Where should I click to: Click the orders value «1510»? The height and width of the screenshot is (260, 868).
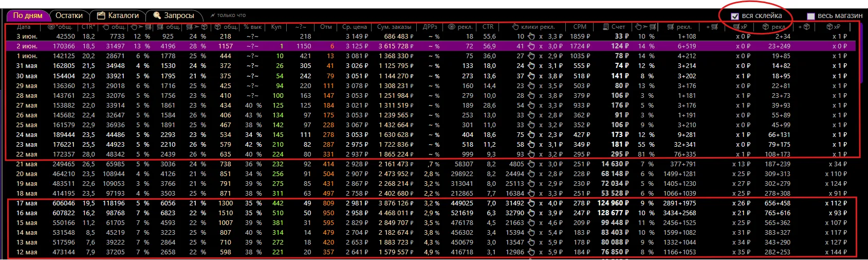pyautogui.click(x=226, y=213)
